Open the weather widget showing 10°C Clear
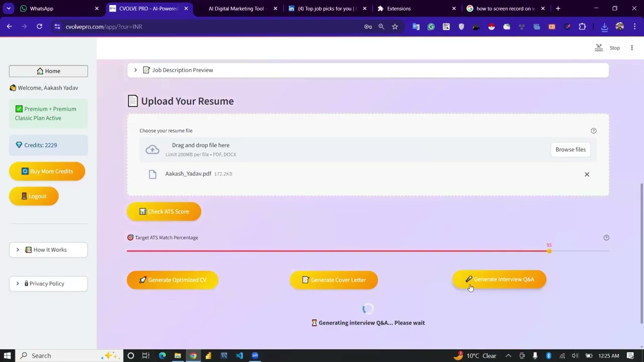Image resolution: width=644 pixels, height=362 pixels. click(x=475, y=355)
